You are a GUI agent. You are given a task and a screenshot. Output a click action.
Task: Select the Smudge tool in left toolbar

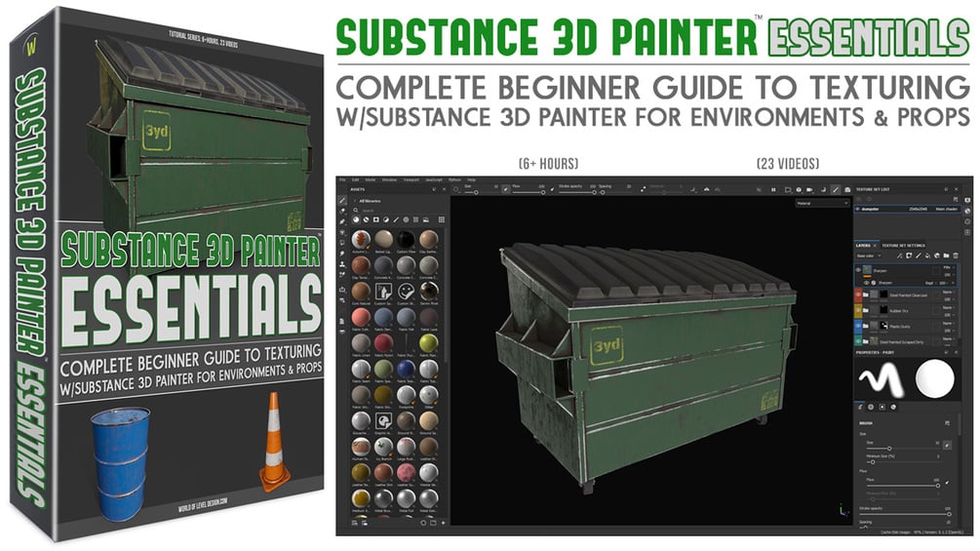(342, 254)
